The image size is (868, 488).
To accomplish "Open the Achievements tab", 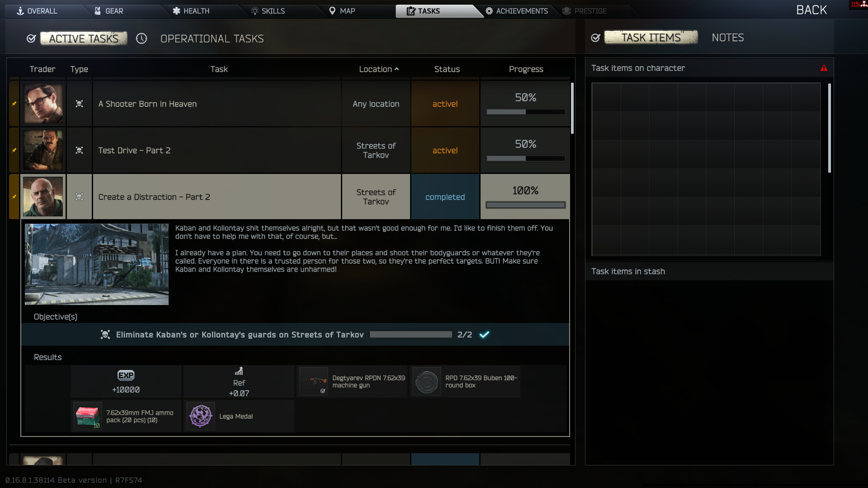I will coord(517,11).
